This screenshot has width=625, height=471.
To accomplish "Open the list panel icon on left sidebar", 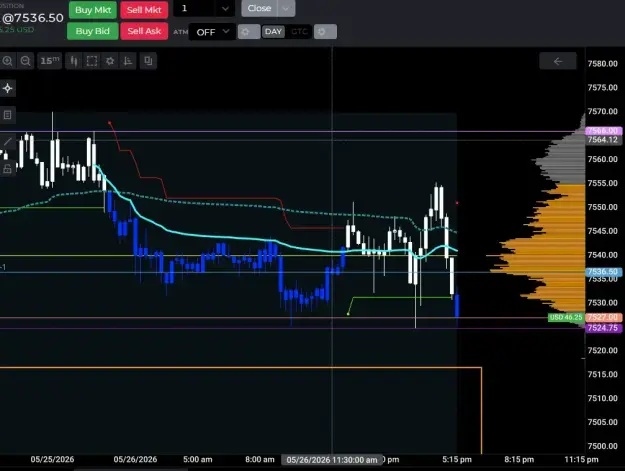I will coord(7,115).
